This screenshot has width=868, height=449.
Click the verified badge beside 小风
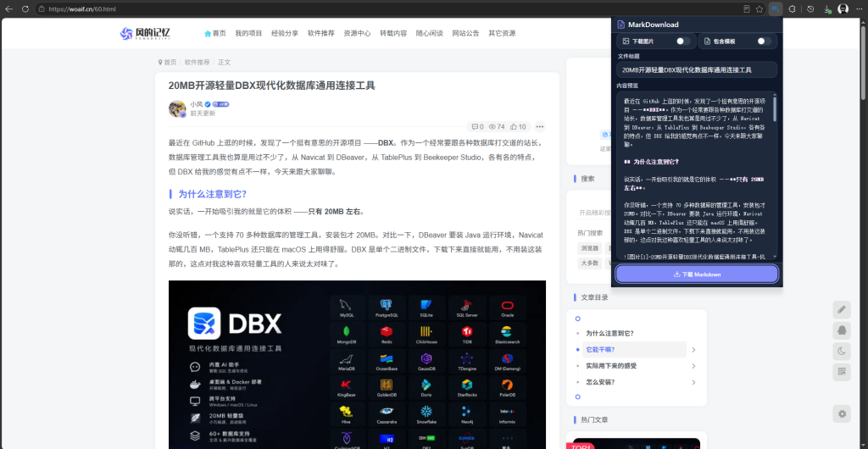(208, 104)
